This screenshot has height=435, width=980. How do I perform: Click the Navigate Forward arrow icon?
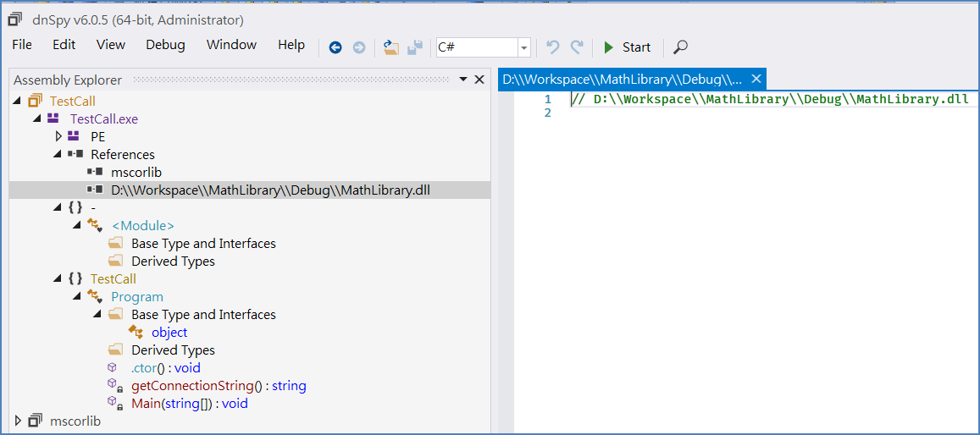pyautogui.click(x=359, y=47)
